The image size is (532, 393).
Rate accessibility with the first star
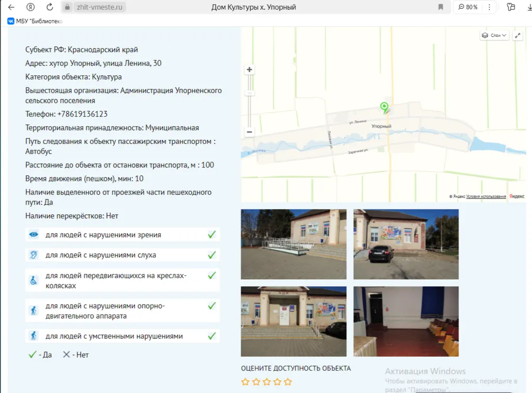[246, 382]
